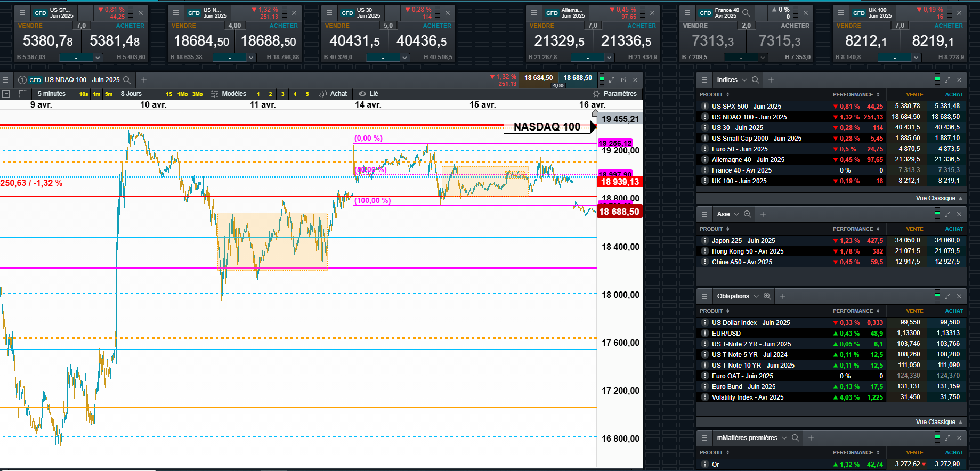Viewport: 980px width, 471px height.
Task: Search instruments in the France 40 ticket
Action: (746, 13)
